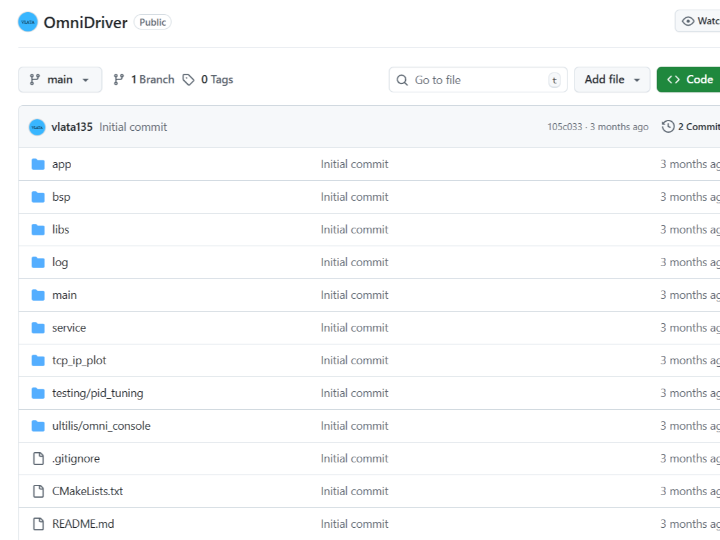Click the vlata135 username link
This screenshot has width=720, height=540.
(x=72, y=127)
